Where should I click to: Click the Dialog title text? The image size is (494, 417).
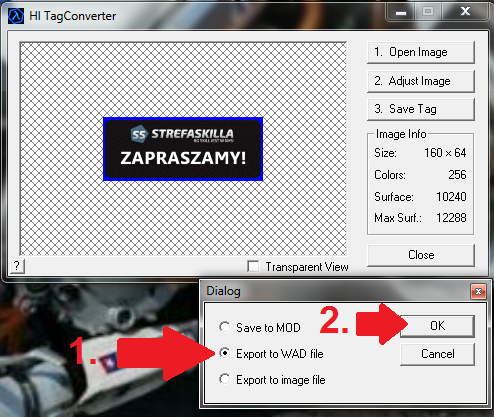(223, 291)
